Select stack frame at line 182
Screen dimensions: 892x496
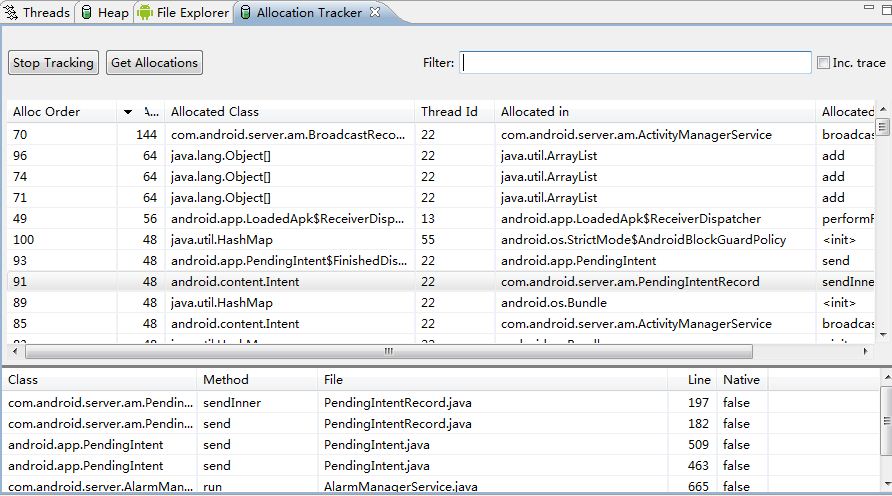441,424
